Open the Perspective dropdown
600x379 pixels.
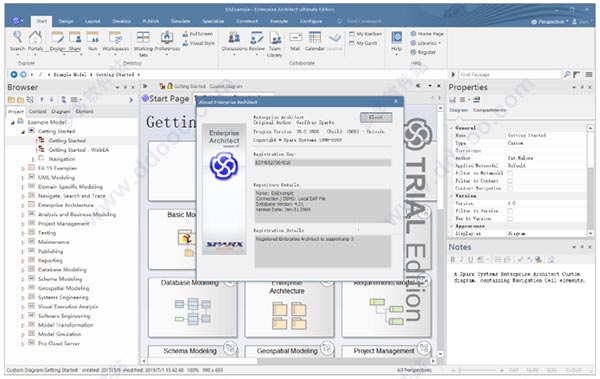coord(549,22)
